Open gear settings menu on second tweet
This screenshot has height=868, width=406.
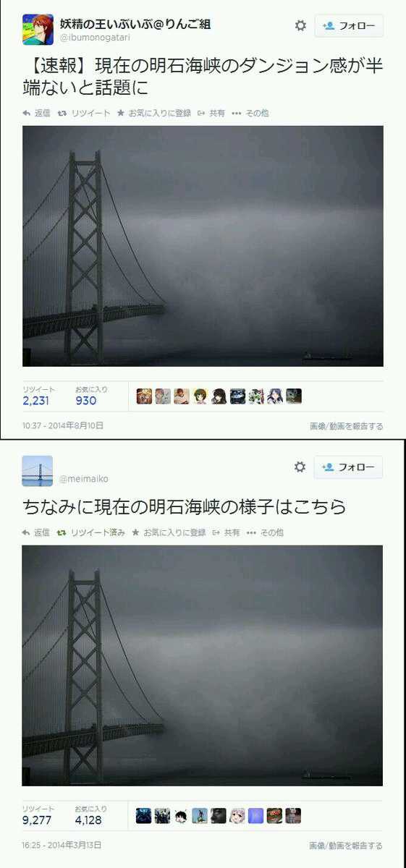300,467
